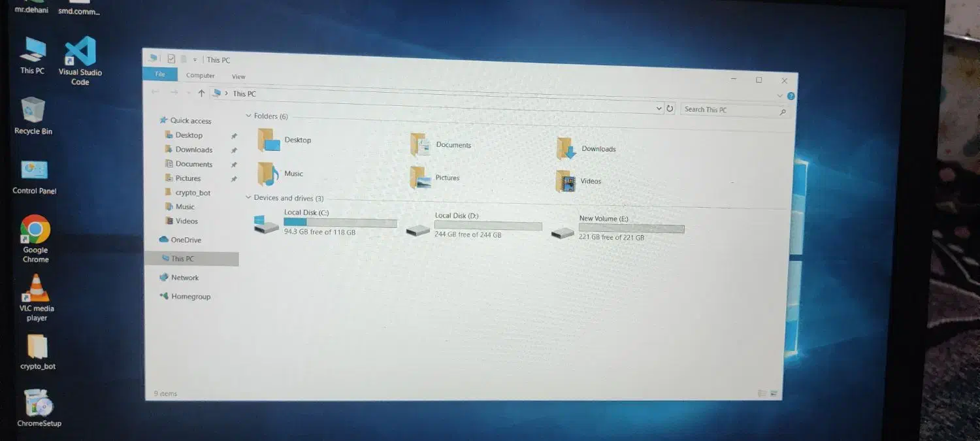Click the New Volume (E:) usage bar
The width and height of the screenshot is (980, 441).
click(631, 229)
